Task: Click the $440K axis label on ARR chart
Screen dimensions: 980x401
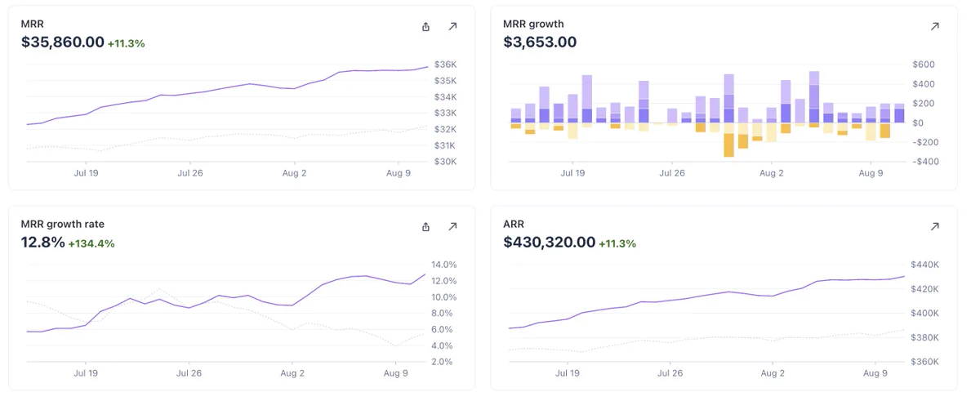Action: [924, 265]
